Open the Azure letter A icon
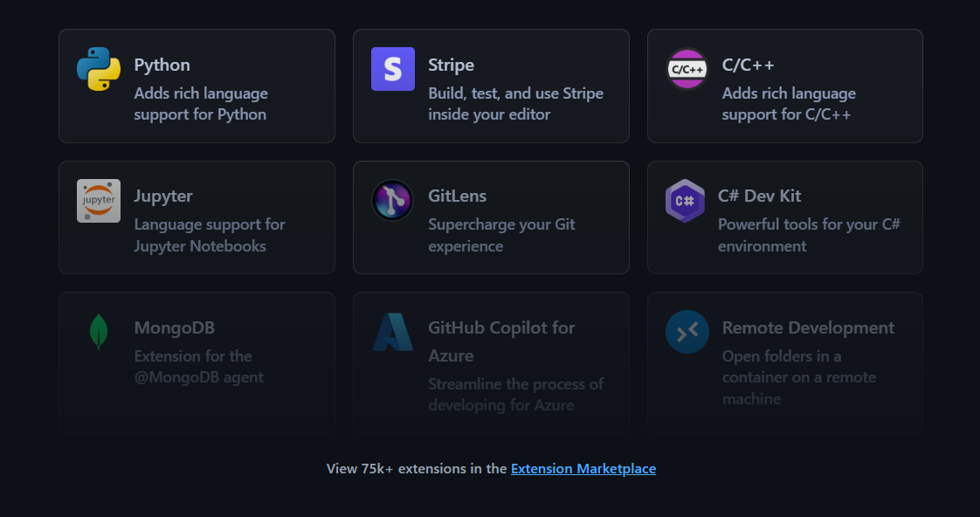This screenshot has height=517, width=980. point(393,332)
